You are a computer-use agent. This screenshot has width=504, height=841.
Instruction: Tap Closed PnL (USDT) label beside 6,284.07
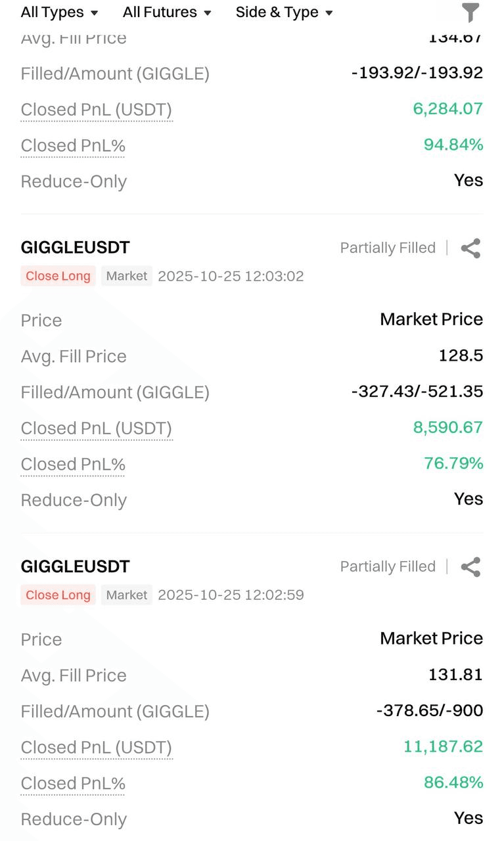click(96, 110)
